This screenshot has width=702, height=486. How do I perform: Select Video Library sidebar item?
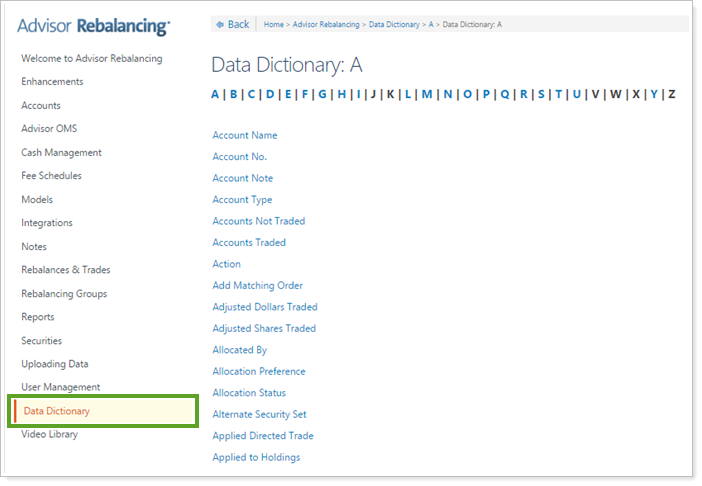click(49, 434)
